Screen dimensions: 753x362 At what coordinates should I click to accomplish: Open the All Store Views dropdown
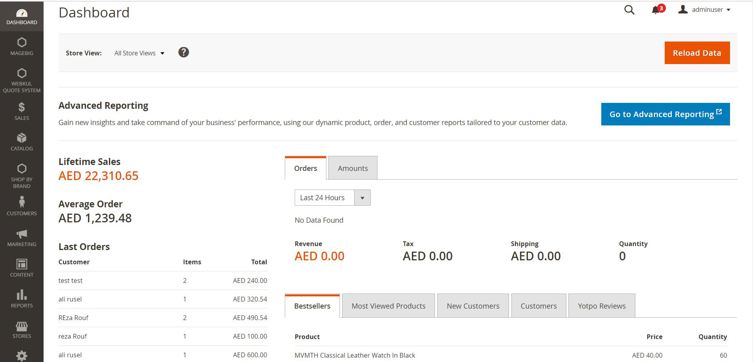click(x=139, y=53)
